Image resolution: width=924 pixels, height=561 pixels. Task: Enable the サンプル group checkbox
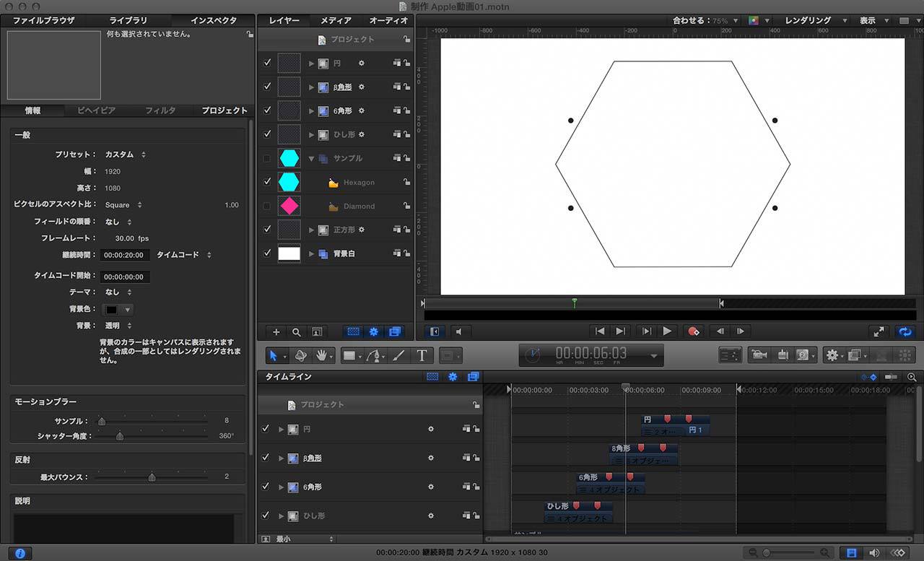[267, 158]
